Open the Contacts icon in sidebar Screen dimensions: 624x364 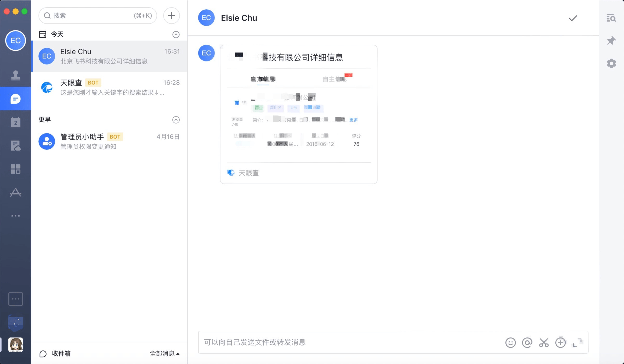(x=16, y=75)
